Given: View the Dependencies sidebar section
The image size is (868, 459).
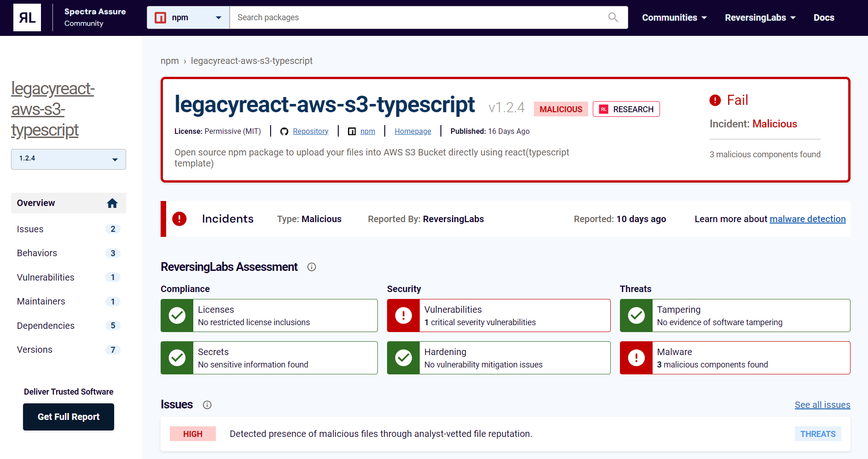Looking at the screenshot, I should click(x=69, y=326).
